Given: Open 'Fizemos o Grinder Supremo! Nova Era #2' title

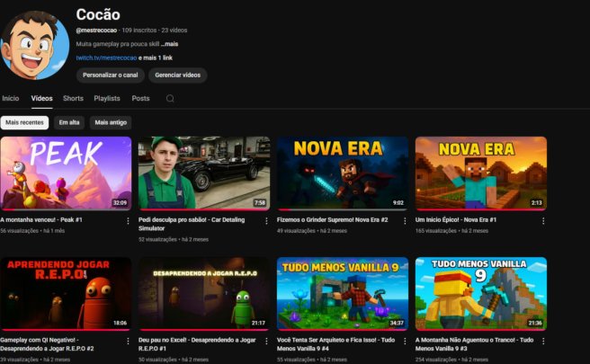Looking at the screenshot, I should [x=333, y=219].
